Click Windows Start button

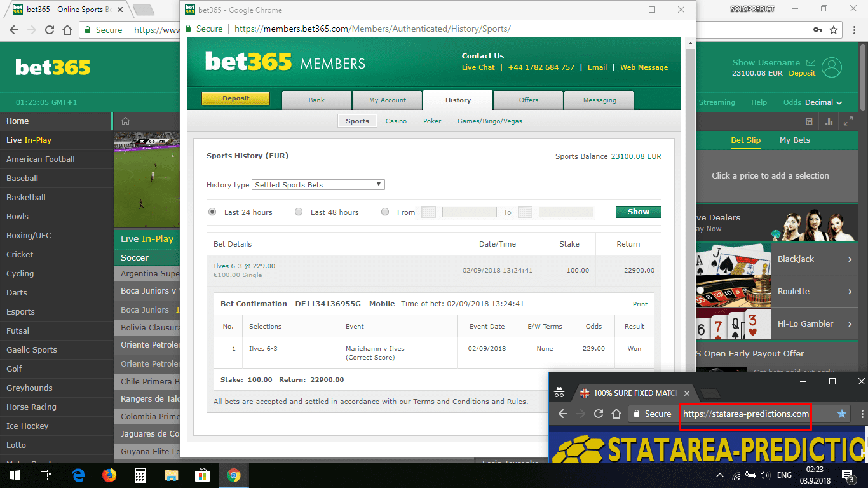coord(15,475)
